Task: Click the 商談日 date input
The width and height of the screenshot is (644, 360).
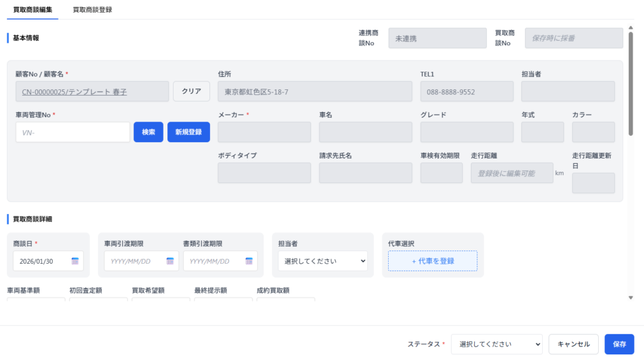Action: 41,261
